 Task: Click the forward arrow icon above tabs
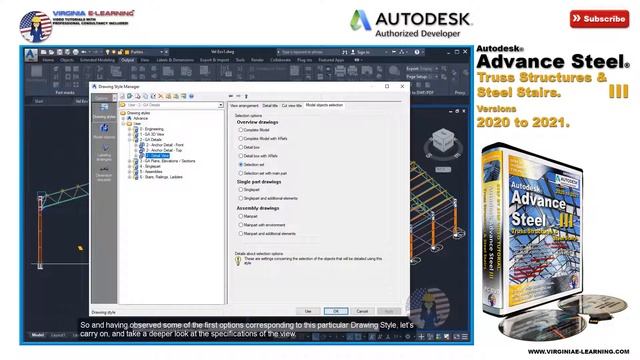238,96
